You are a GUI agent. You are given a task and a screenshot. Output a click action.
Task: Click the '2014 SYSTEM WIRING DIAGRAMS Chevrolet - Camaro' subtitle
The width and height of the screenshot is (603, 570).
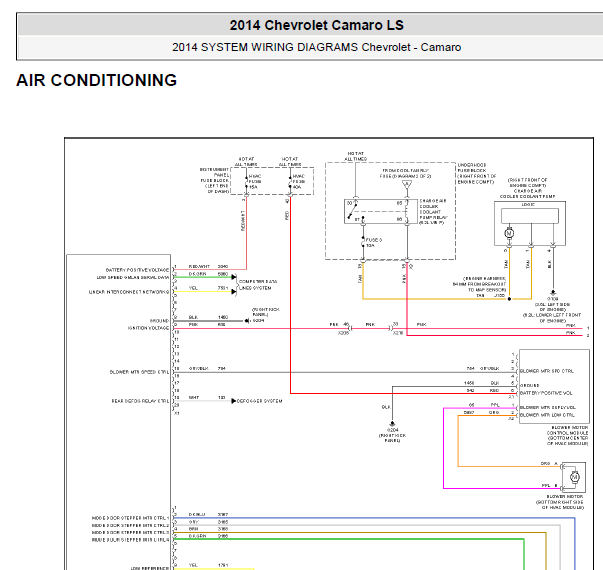tap(316, 47)
